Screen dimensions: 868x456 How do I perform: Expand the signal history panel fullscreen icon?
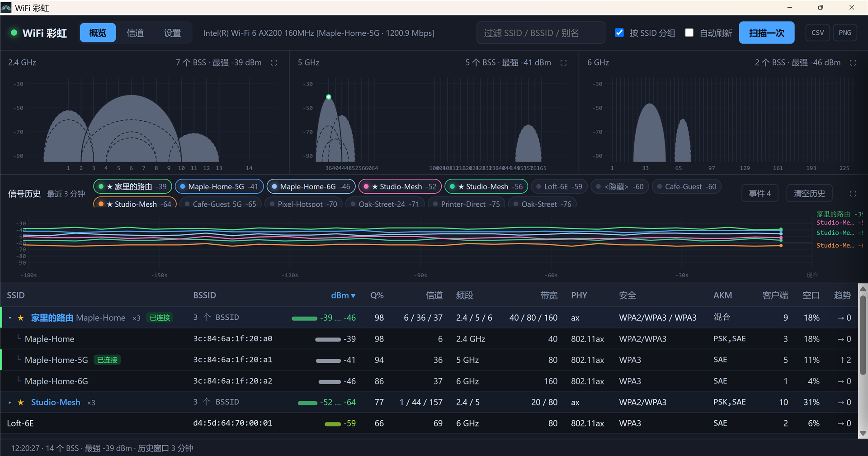click(x=853, y=194)
